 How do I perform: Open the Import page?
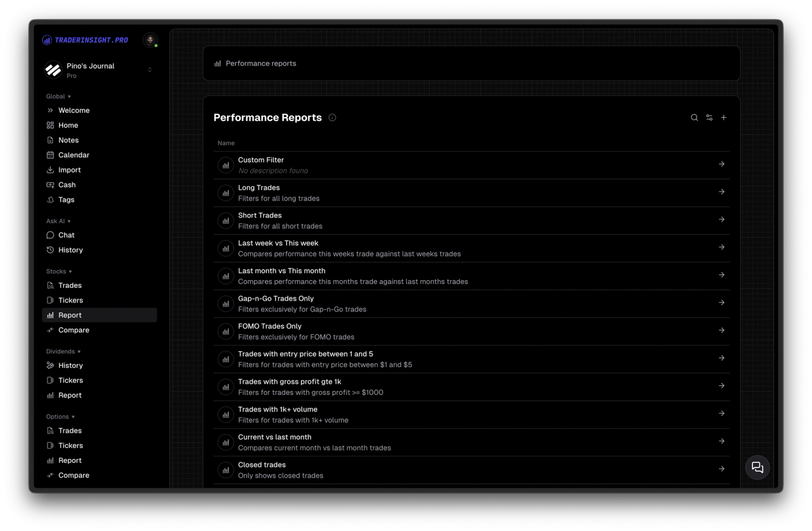[x=100, y=170]
